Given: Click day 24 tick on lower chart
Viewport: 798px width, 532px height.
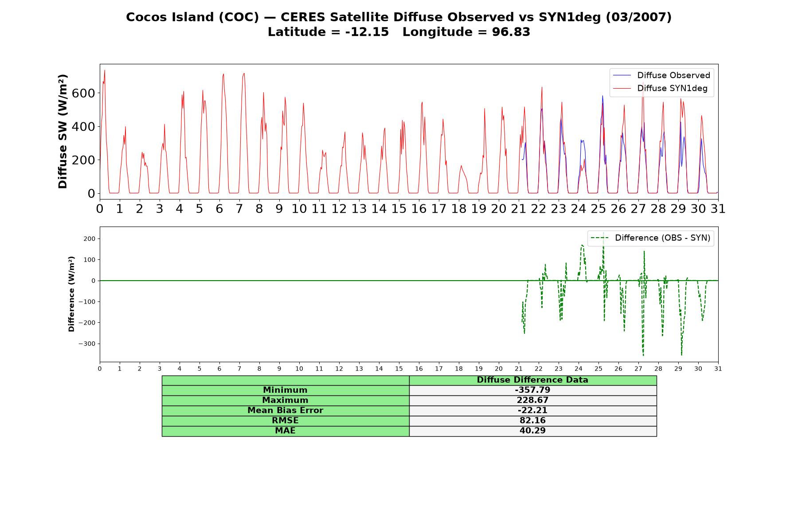Looking at the screenshot, I should click(579, 369).
